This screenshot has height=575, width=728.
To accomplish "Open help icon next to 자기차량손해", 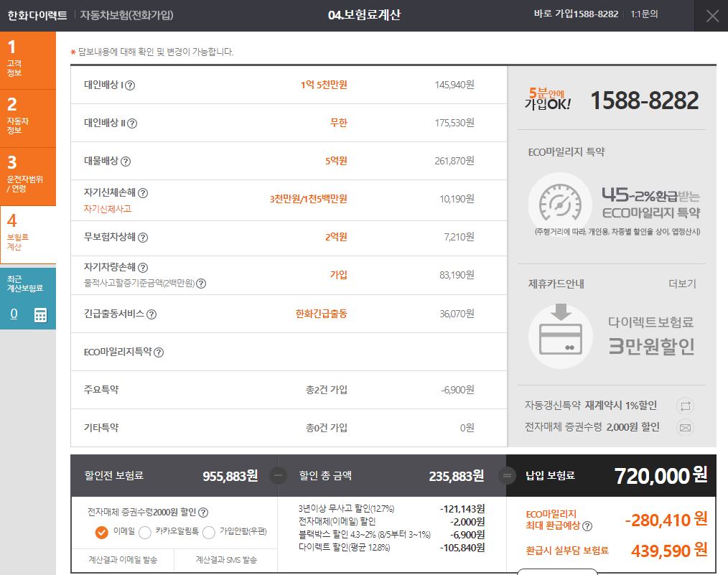I will tap(143, 268).
